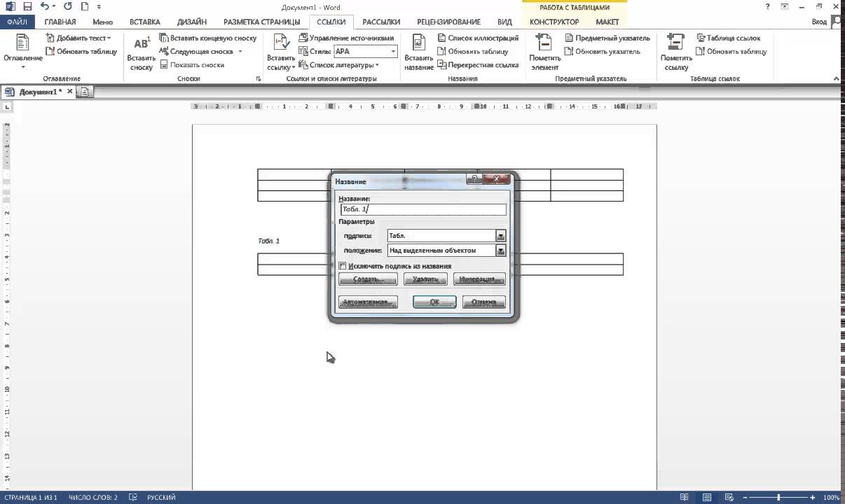Click the Save icon in the quick access toolbar
The height and width of the screenshot is (504, 845).
point(28,7)
